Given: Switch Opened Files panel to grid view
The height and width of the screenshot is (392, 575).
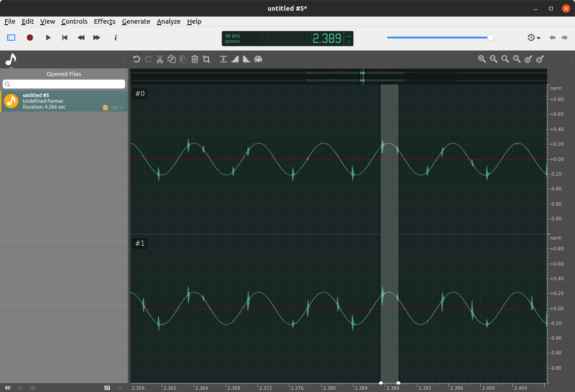Looking at the screenshot, I should coord(33,388).
